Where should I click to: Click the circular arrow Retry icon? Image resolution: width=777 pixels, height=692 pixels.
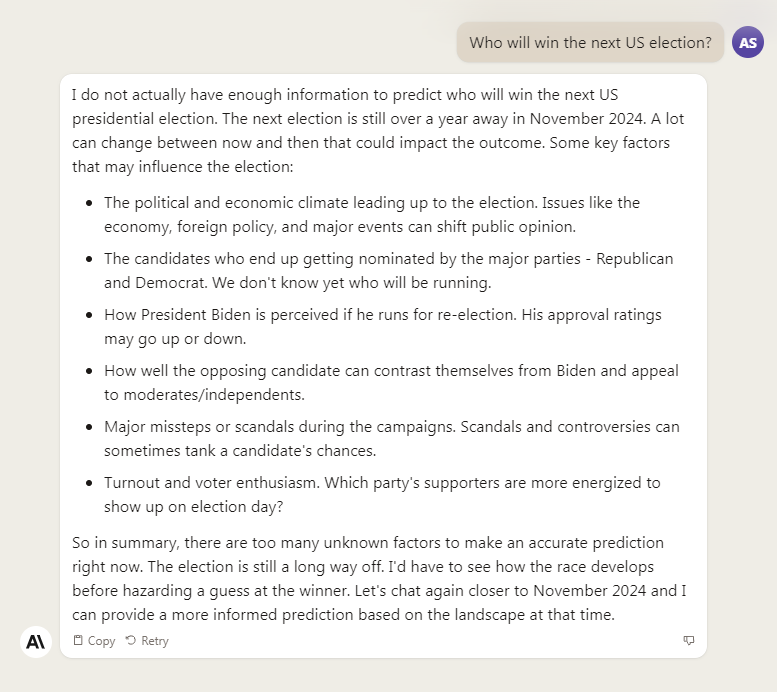(x=131, y=640)
